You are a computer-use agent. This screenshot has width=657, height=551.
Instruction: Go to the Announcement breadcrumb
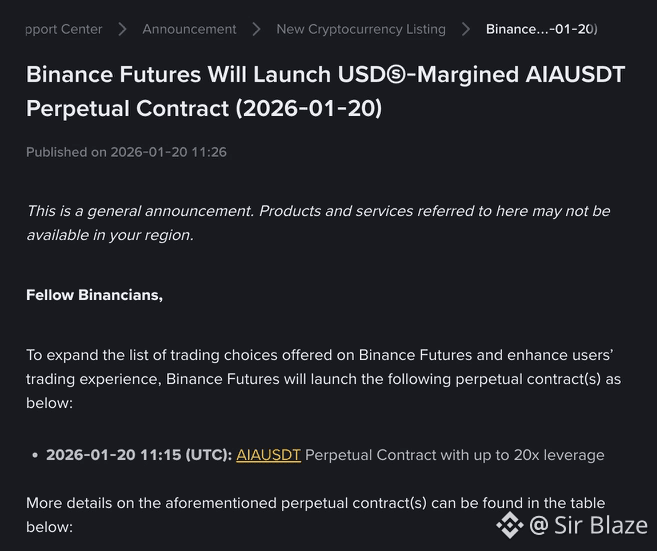[189, 29]
